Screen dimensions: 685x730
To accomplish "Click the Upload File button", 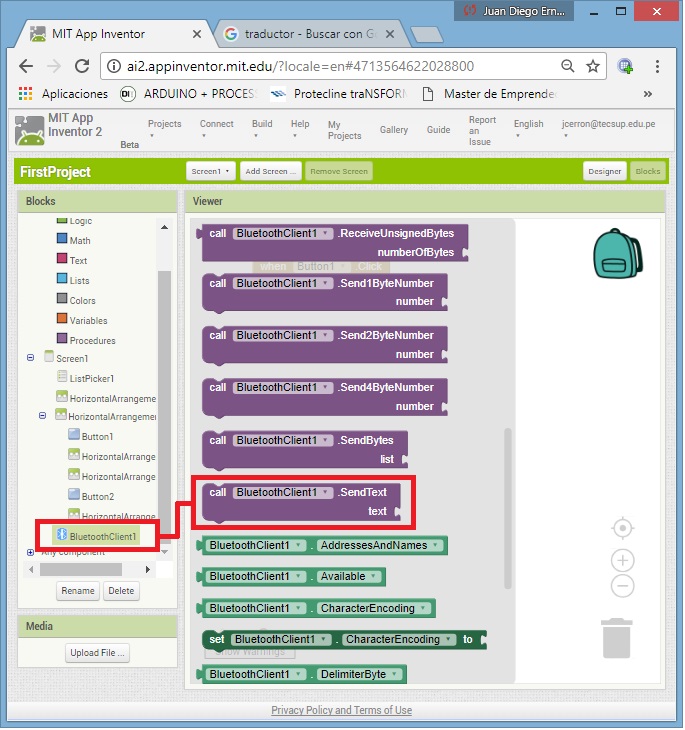I will tap(97, 653).
